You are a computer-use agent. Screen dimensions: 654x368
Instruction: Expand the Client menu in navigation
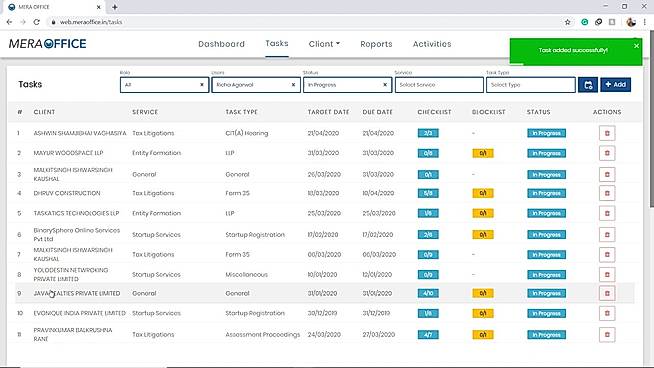point(324,44)
